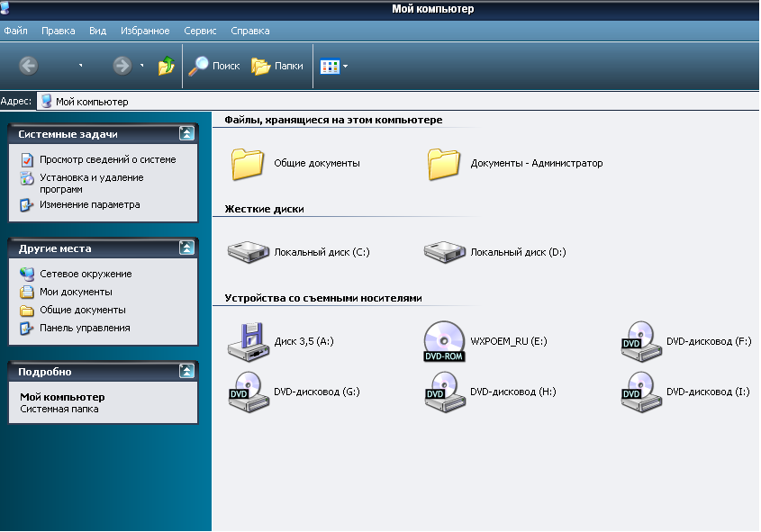761x532 pixels.
Task: Select the Локальный диск (D:) drive icon
Action: pos(445,252)
